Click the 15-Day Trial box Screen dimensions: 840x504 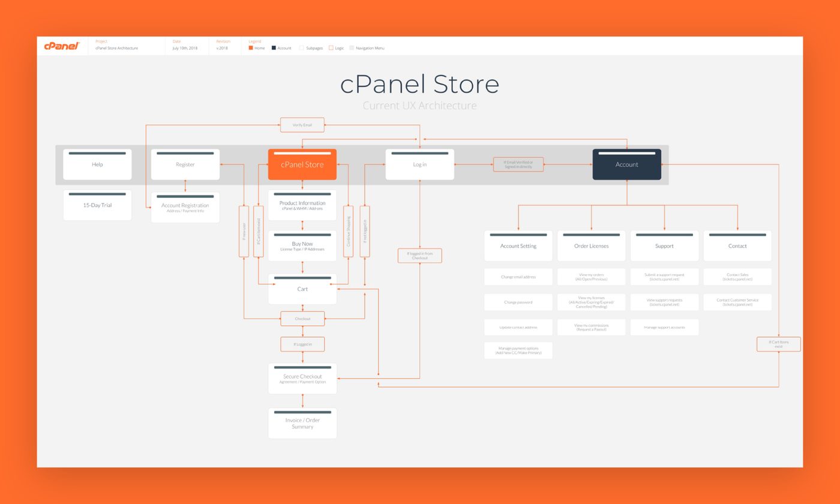[x=97, y=205]
